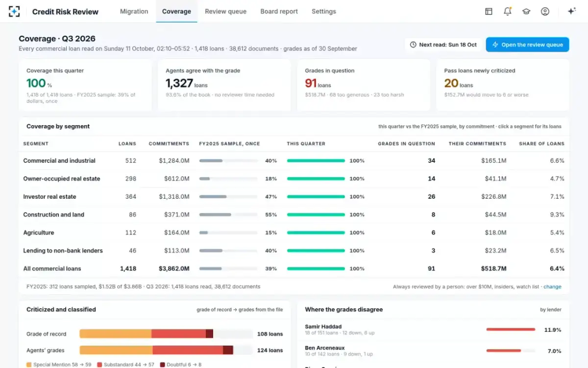This screenshot has width=588, height=368.
Task: Click the Substandard red legend swatch
Action: 99,365
